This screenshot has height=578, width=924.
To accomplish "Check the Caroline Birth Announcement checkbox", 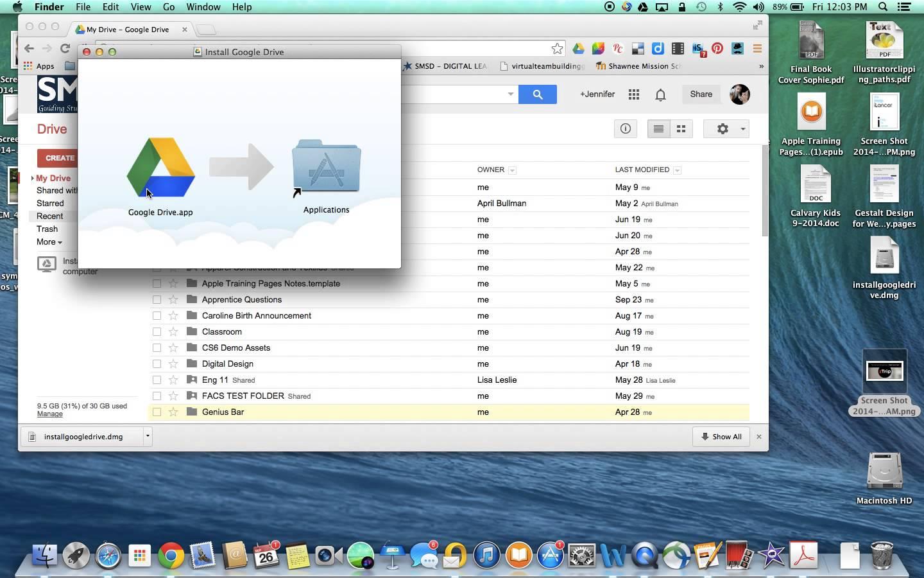I will (x=157, y=316).
